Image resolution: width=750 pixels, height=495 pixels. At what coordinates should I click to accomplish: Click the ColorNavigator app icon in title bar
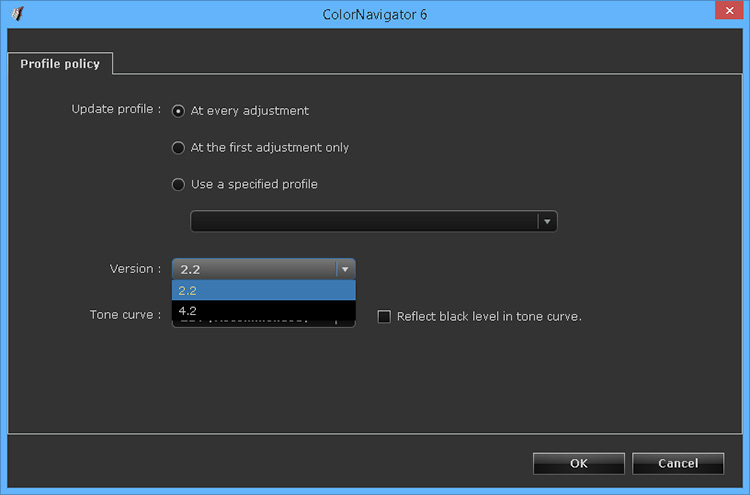click(x=17, y=13)
